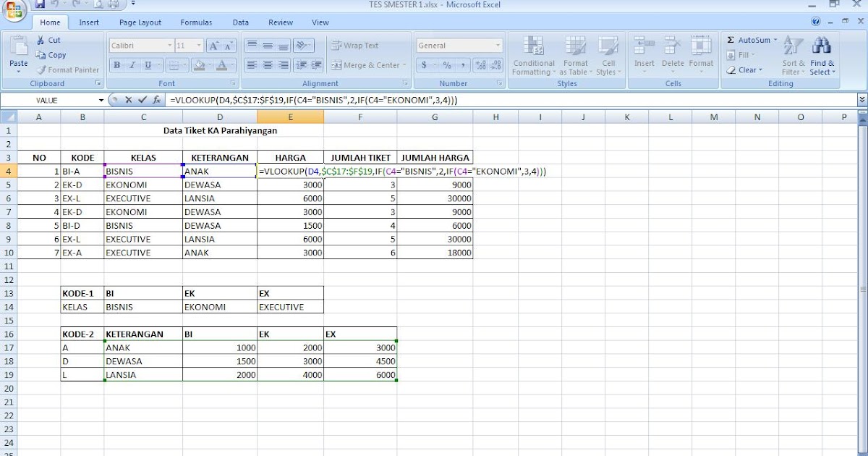Switch to the View tab
The height and width of the screenshot is (456, 868).
pyautogui.click(x=320, y=22)
